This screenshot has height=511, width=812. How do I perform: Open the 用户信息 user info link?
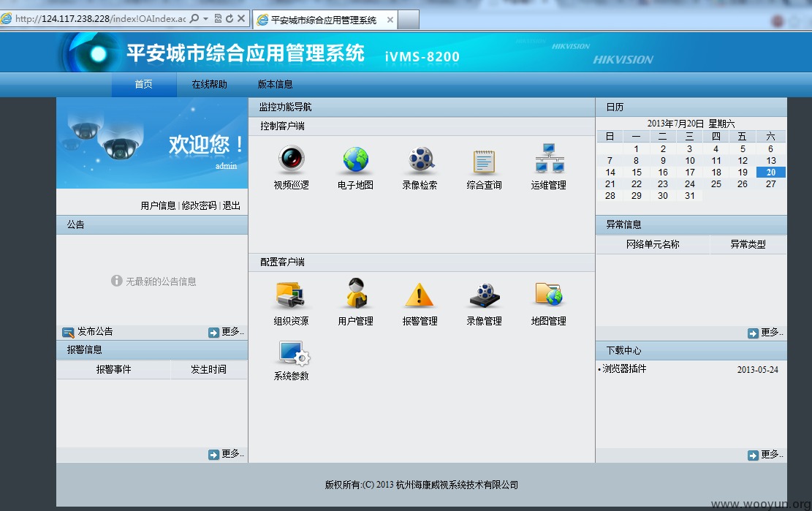158,206
